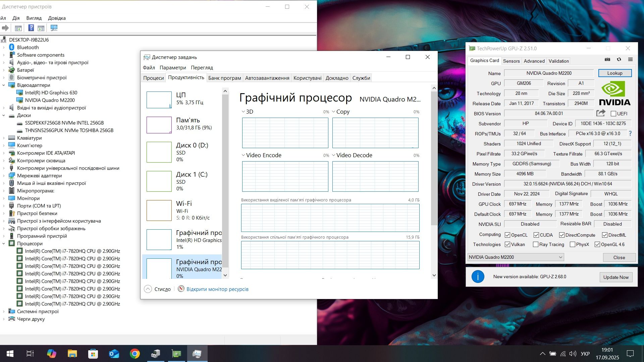Show hidden system tray icons
Screen dimensions: 644x362
(542, 354)
